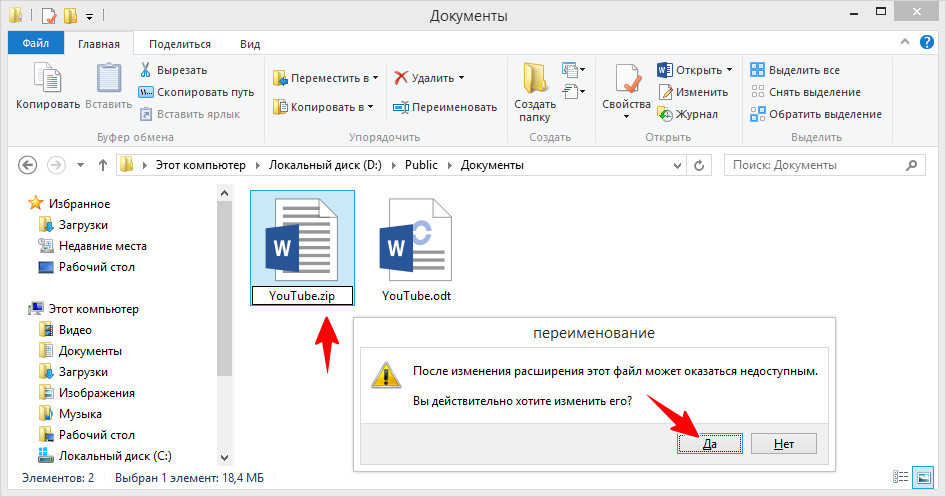
Task: Open recent locations dropdown arrow
Action: pyautogui.click(x=80, y=165)
